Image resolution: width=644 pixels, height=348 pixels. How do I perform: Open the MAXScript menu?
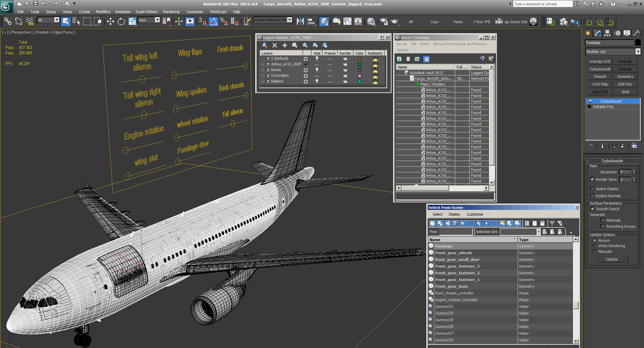pyautogui.click(x=218, y=12)
